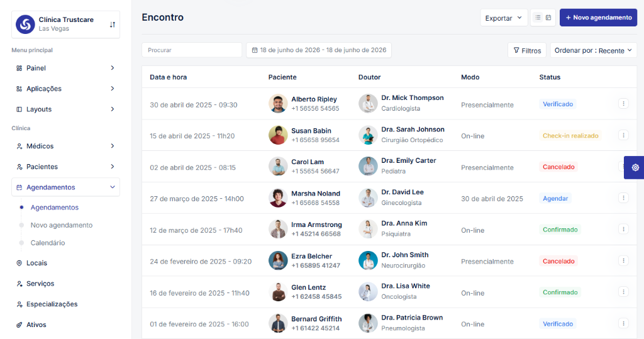Click the Agendar status badge
Image resolution: width=644 pixels, height=339 pixels.
tap(555, 199)
